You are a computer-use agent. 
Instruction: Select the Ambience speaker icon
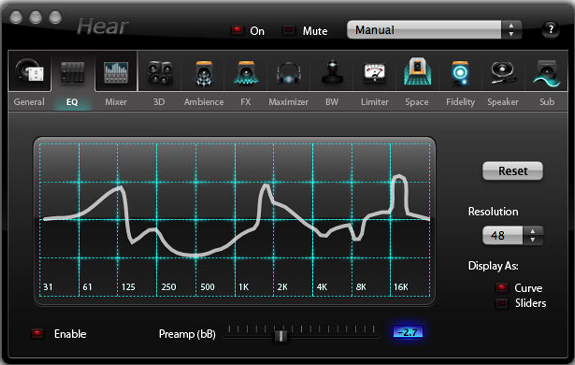pos(204,73)
